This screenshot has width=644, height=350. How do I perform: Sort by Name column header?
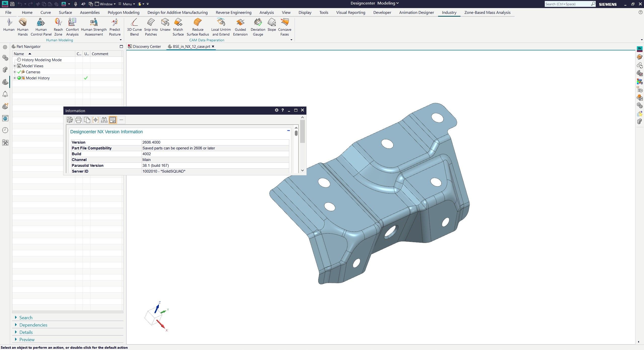click(x=44, y=54)
